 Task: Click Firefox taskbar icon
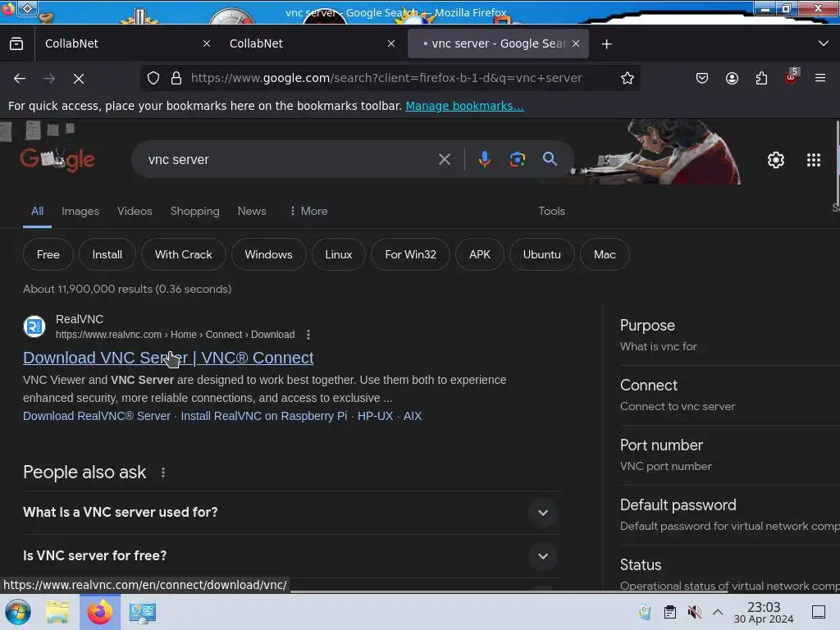[x=100, y=612]
